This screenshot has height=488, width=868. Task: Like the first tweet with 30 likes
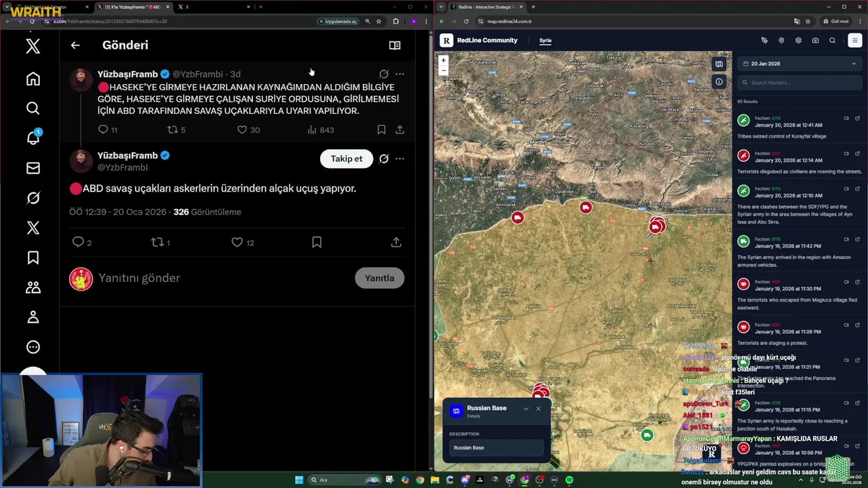(x=242, y=129)
